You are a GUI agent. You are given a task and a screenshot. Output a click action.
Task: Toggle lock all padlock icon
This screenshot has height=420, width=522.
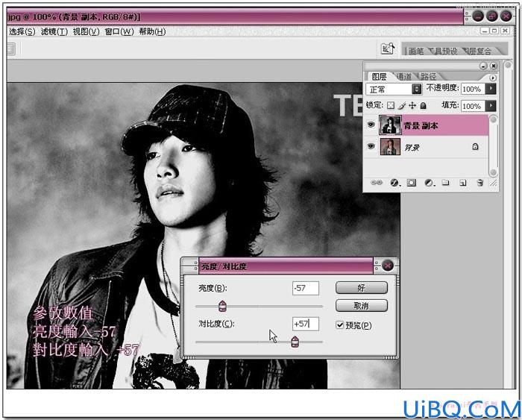pos(423,106)
